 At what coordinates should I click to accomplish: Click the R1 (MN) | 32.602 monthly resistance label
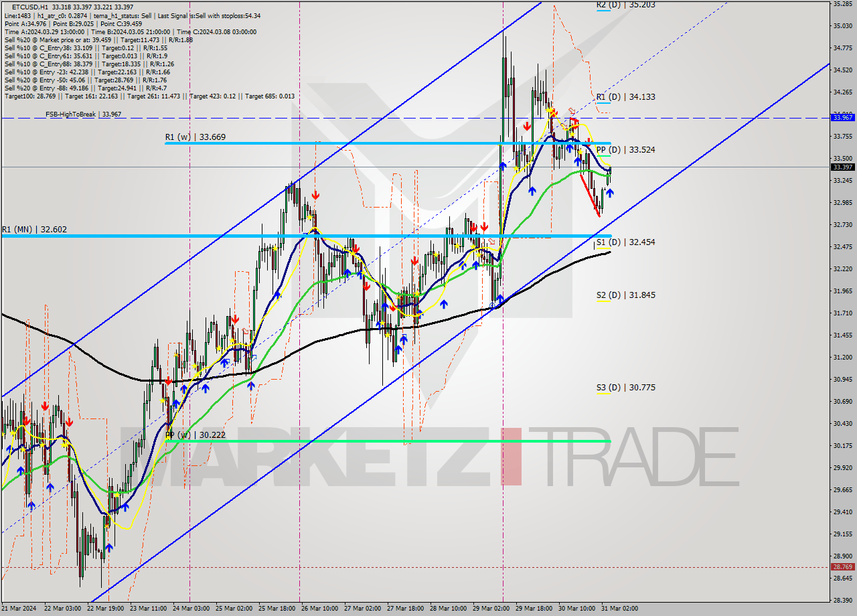pyautogui.click(x=34, y=229)
